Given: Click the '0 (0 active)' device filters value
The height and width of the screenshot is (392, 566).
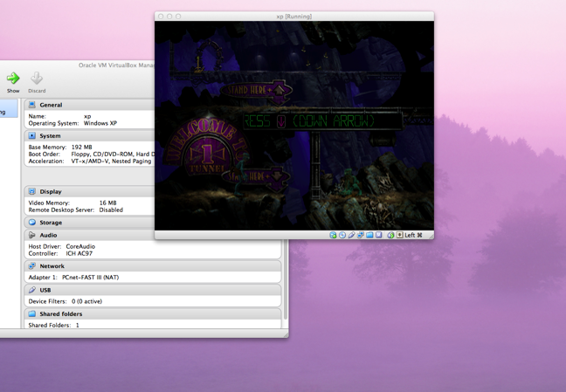Looking at the screenshot, I should (87, 301).
